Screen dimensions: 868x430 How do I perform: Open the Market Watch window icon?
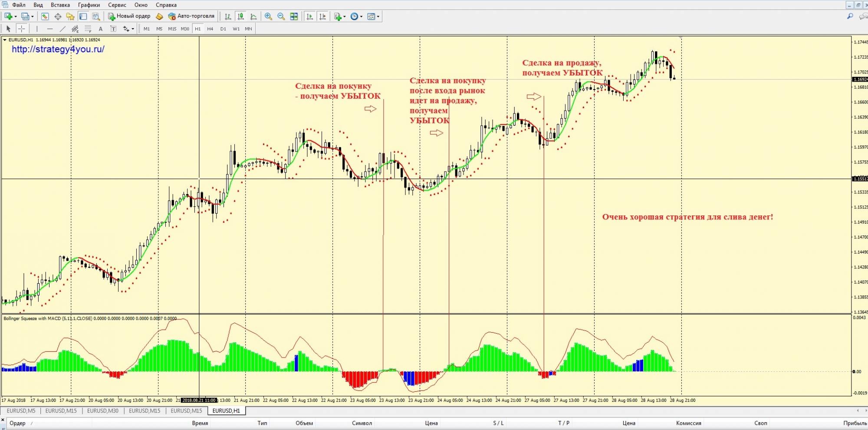coord(45,17)
